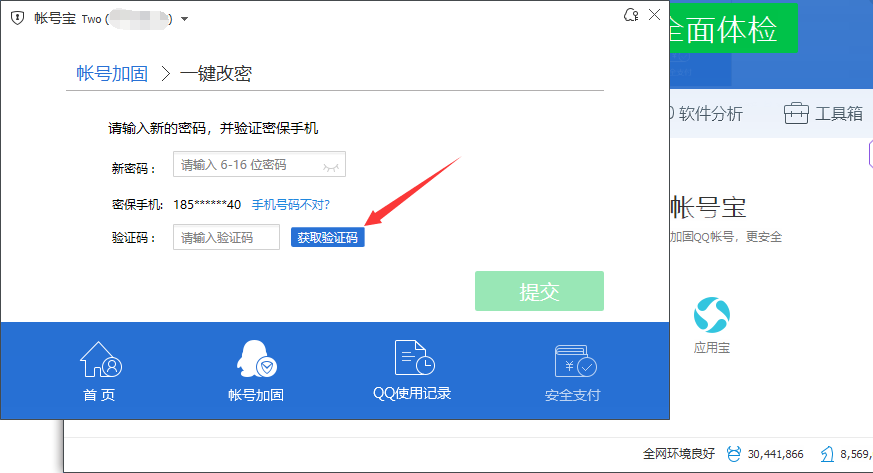Viewport: 873px width, 473px height.
Task: Click the 提交 submit button
Action: (539, 291)
